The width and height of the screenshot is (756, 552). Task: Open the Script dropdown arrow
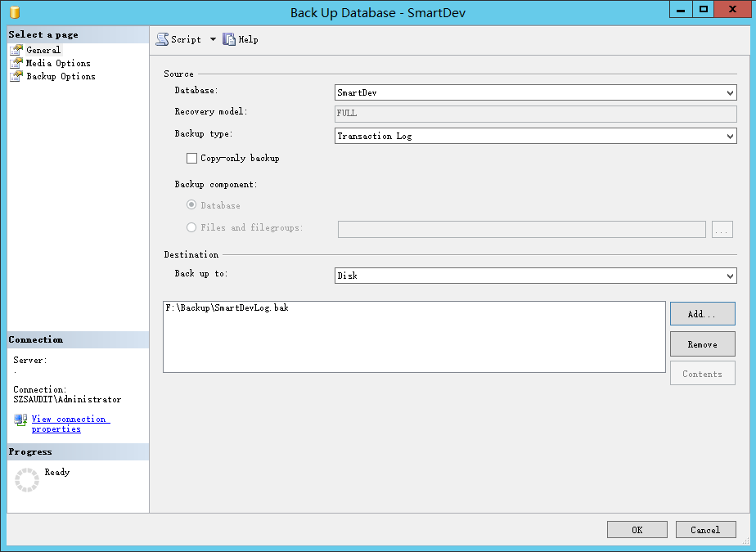[x=213, y=39]
